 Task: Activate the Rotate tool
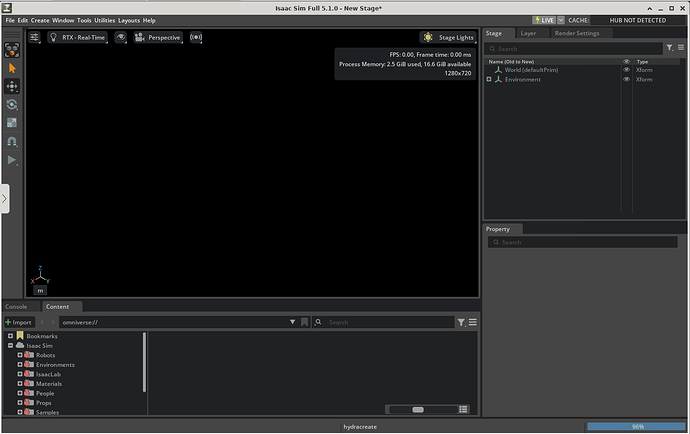[12, 104]
